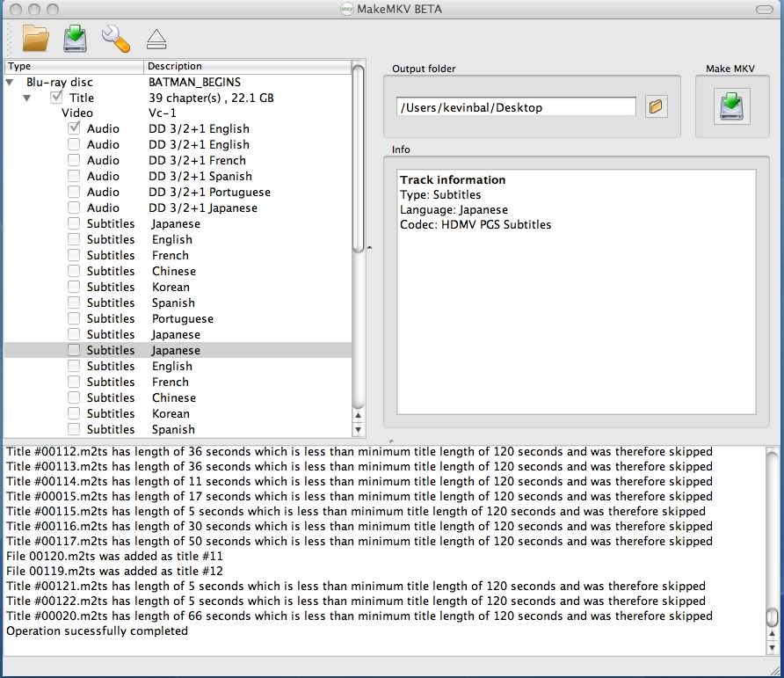
Task: Enable the Portuguese audio track checkbox
Action: [74, 192]
